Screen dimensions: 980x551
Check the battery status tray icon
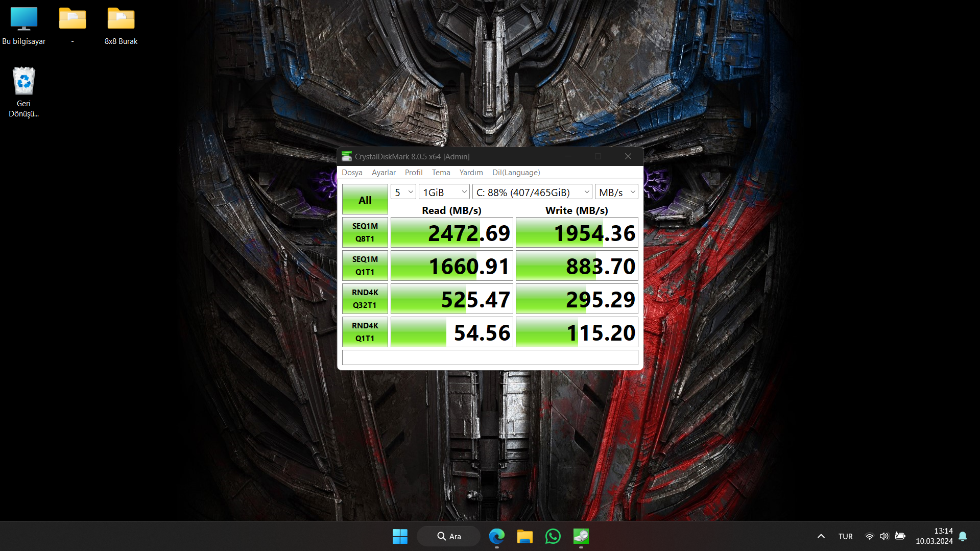pos(900,536)
